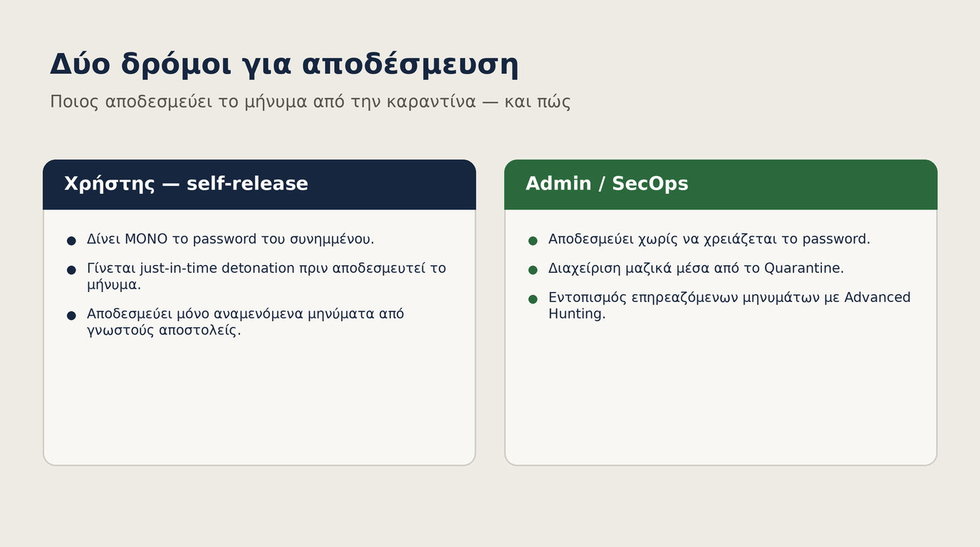This screenshot has height=547, width=980.
Task: Click the text 'Δίνει ΜΟΝΟ το password του συνημμένου'
Action: (231, 239)
